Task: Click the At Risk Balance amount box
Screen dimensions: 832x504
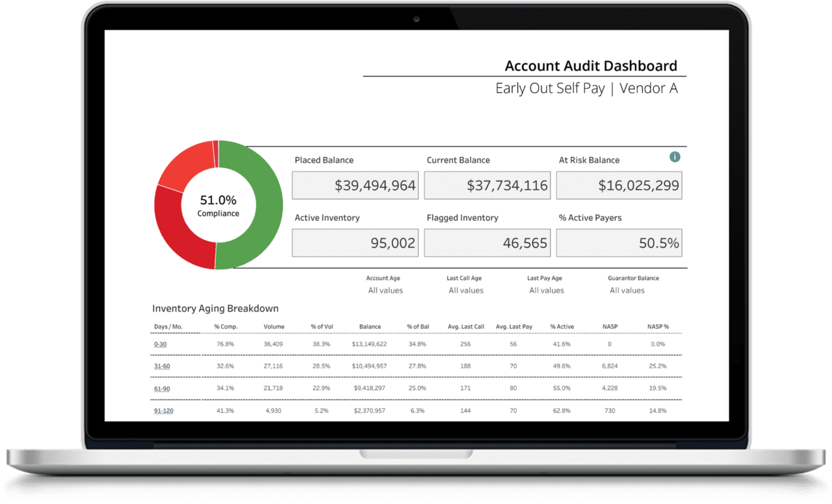Action: 619,186
